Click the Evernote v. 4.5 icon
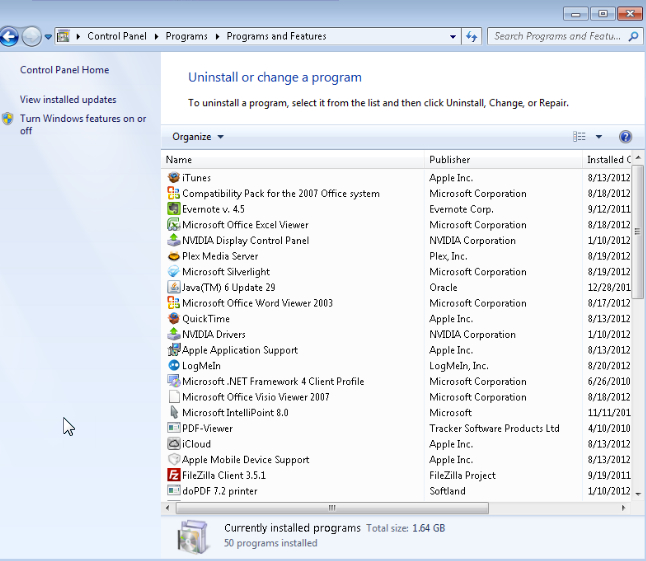 (174, 209)
